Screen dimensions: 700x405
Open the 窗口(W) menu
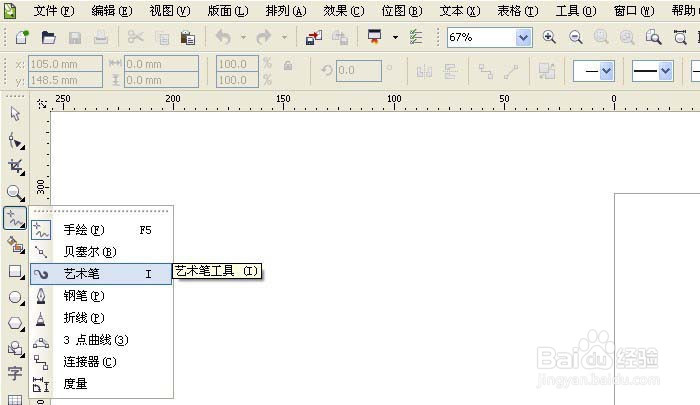tap(634, 11)
